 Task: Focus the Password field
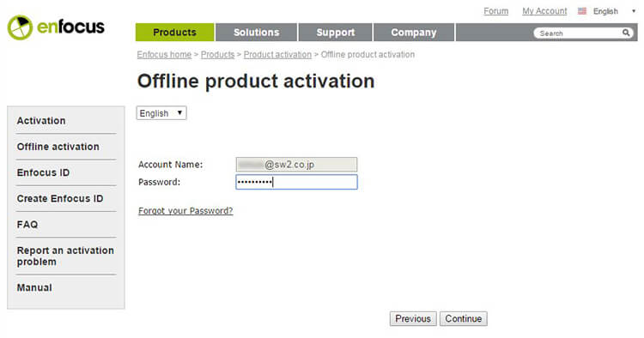tap(296, 182)
